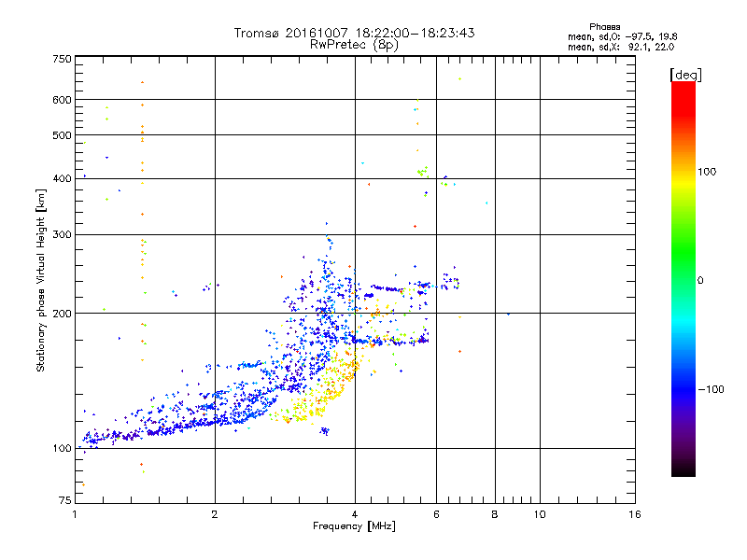
Task: Click the colorbar tick label '-100'
Action: 711,389
